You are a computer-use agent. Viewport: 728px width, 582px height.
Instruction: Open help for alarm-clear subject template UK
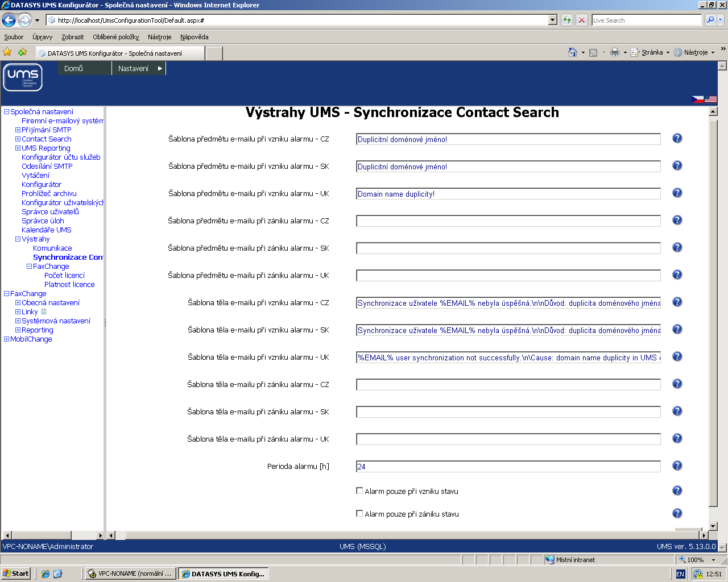click(677, 275)
